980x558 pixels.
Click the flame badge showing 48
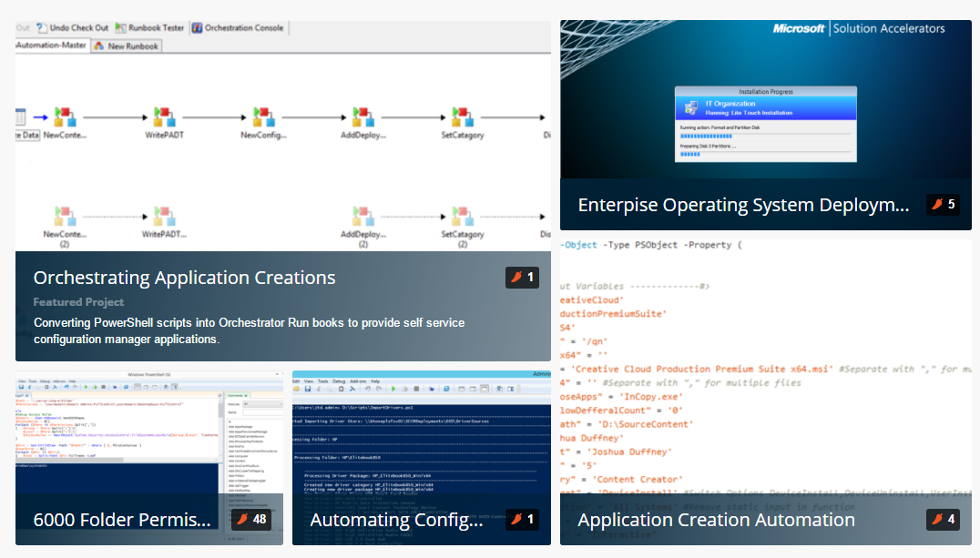point(250,519)
